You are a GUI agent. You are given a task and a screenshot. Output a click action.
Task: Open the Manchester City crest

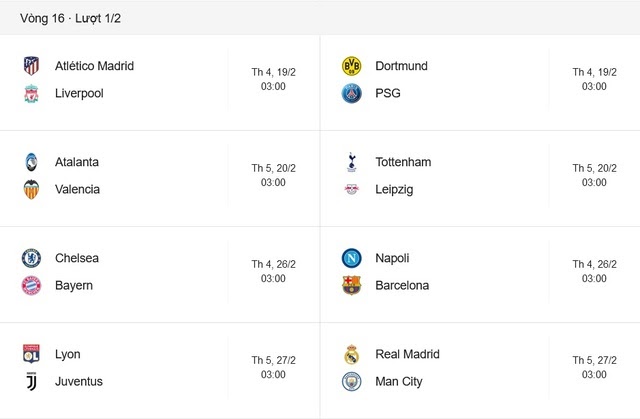tap(351, 381)
